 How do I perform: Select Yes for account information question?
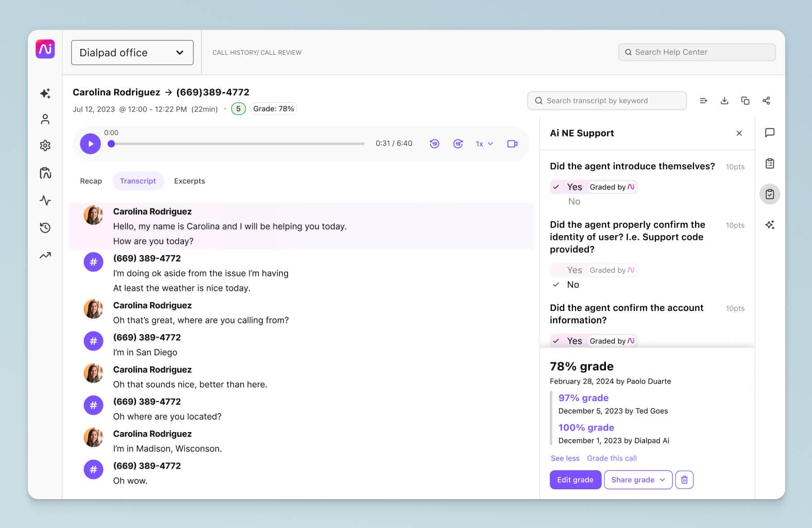[574, 341]
